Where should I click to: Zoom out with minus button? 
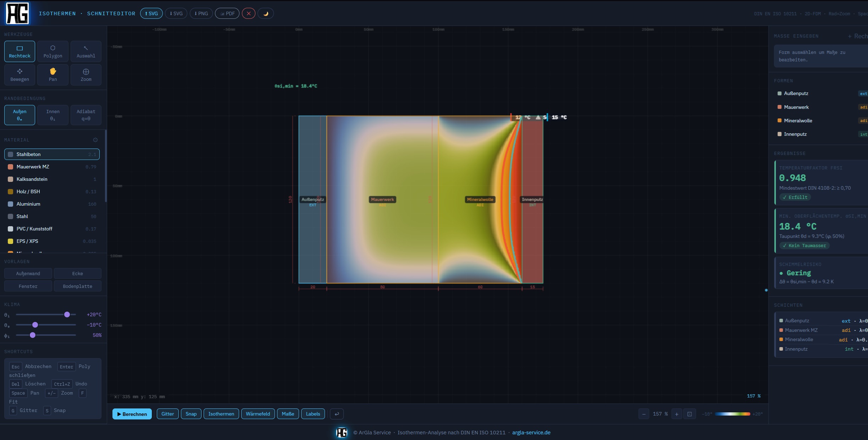tap(643, 414)
